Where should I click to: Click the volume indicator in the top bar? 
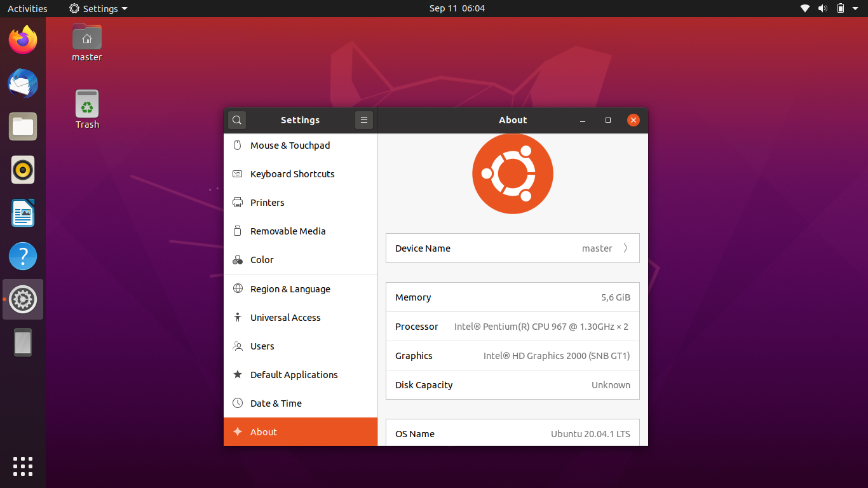tap(822, 8)
